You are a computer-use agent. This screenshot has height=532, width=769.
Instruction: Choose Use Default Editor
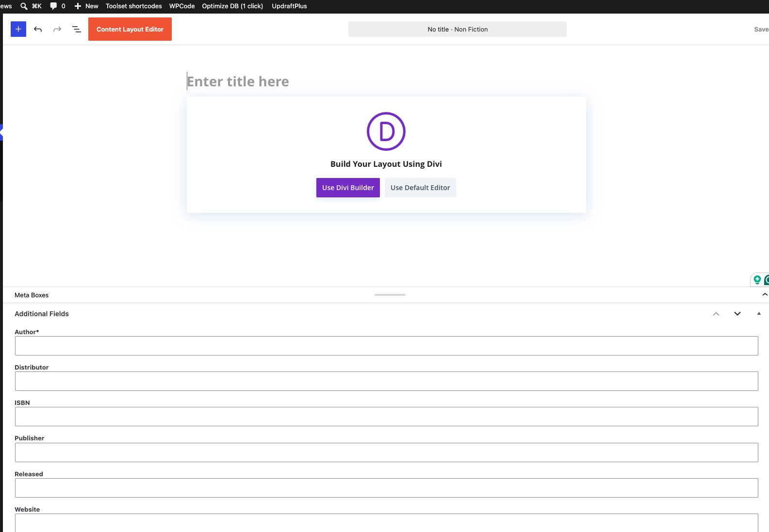click(420, 188)
